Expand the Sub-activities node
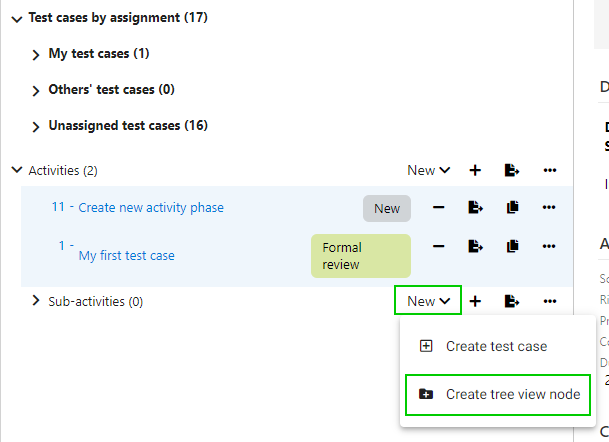Screen dimensions: 609x442 pyautogui.click(x=36, y=301)
